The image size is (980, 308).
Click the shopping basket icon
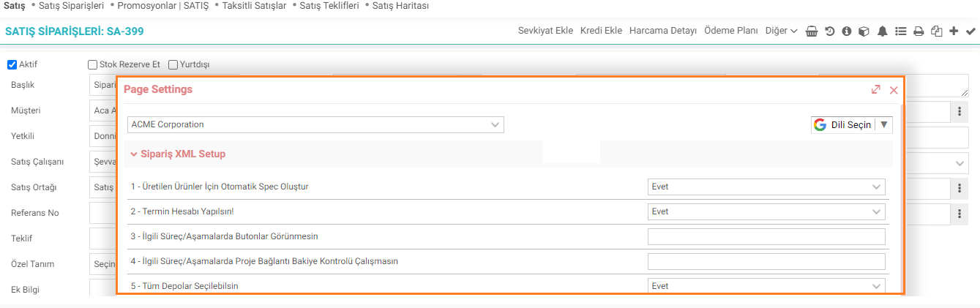[x=812, y=31]
